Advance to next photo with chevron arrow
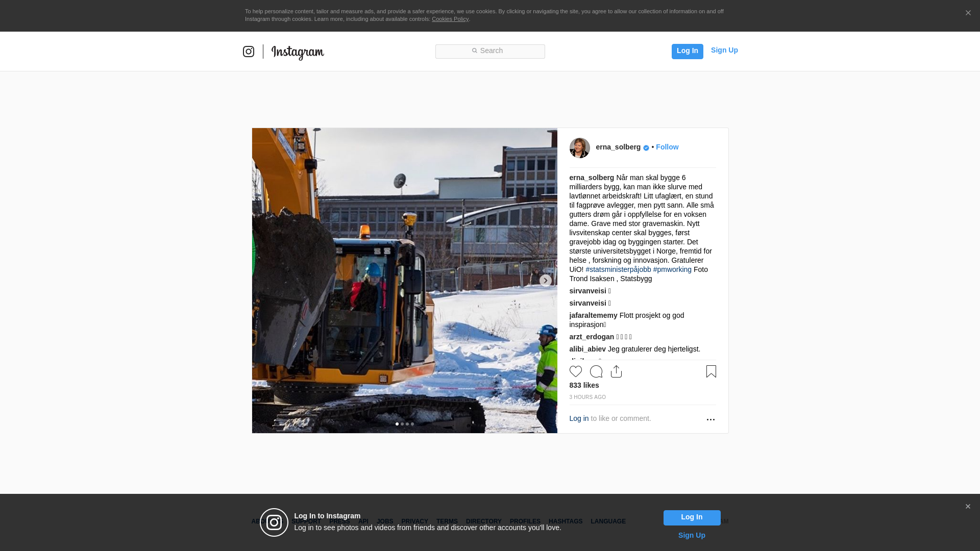This screenshot has width=980, height=551. (x=545, y=281)
